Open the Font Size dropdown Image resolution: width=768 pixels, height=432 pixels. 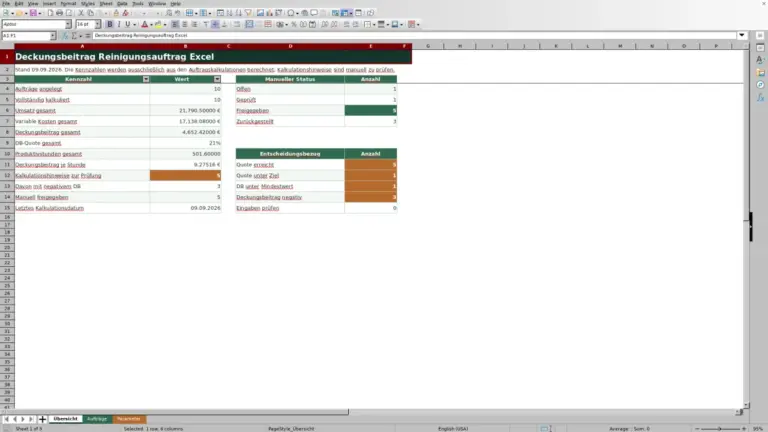point(97,24)
